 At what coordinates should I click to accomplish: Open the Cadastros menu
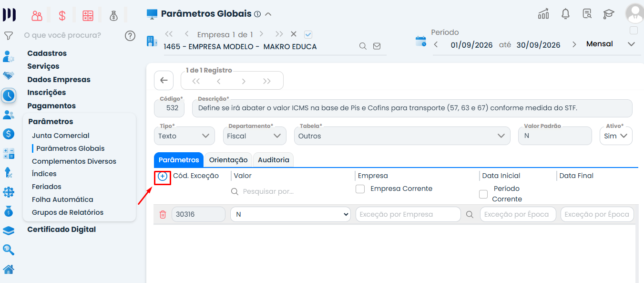pos(47,53)
